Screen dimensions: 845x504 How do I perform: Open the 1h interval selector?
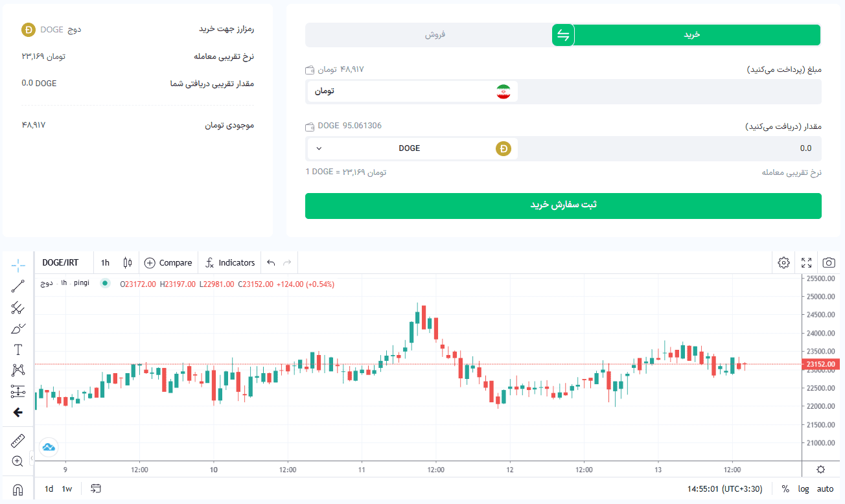tap(105, 262)
